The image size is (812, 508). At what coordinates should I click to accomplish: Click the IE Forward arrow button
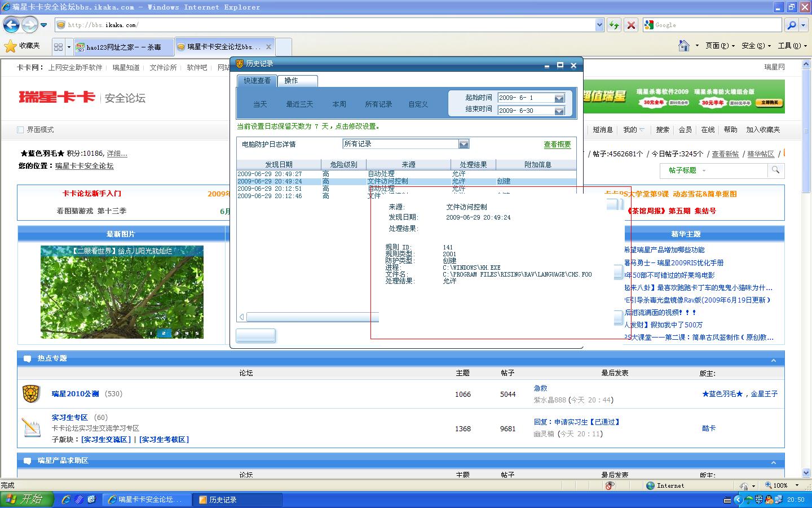(29, 25)
